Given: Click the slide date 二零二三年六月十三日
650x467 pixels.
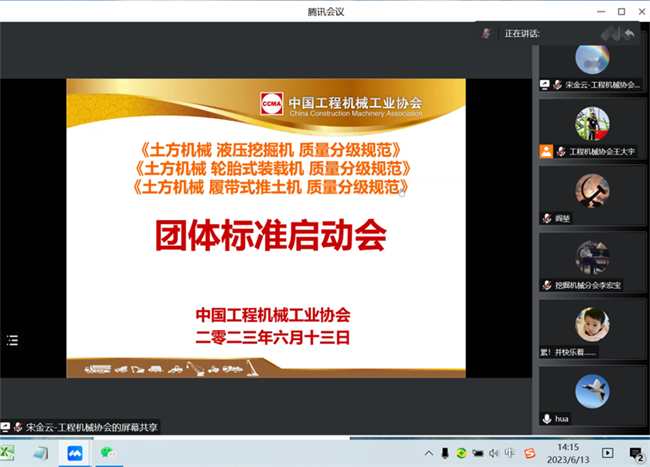Looking at the screenshot, I should point(273,338).
